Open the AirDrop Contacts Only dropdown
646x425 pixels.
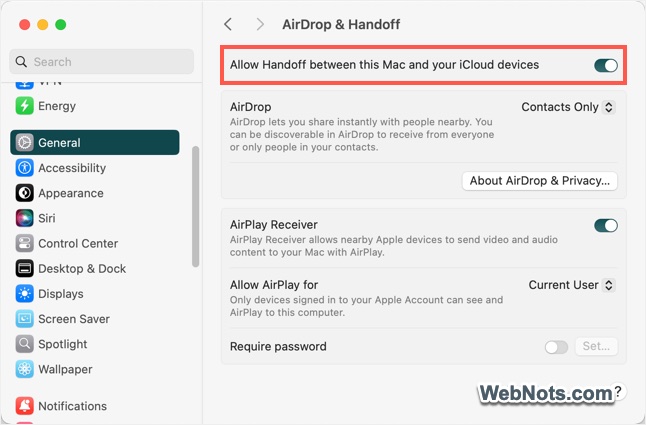[568, 107]
